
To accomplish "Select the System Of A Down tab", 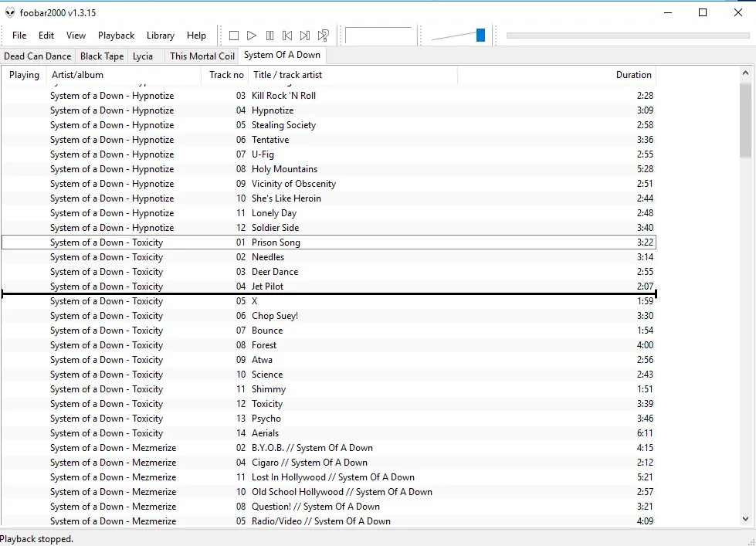I will click(x=282, y=55).
